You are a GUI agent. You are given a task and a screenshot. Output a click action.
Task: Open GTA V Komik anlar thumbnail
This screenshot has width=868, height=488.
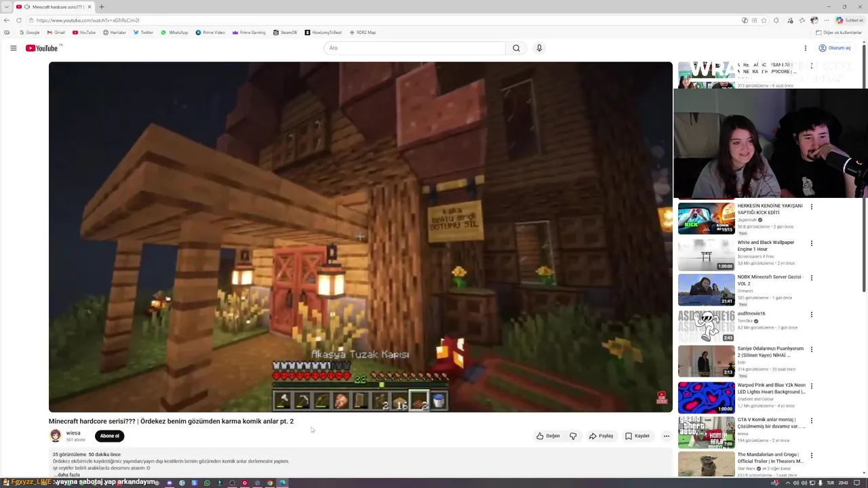706,432
